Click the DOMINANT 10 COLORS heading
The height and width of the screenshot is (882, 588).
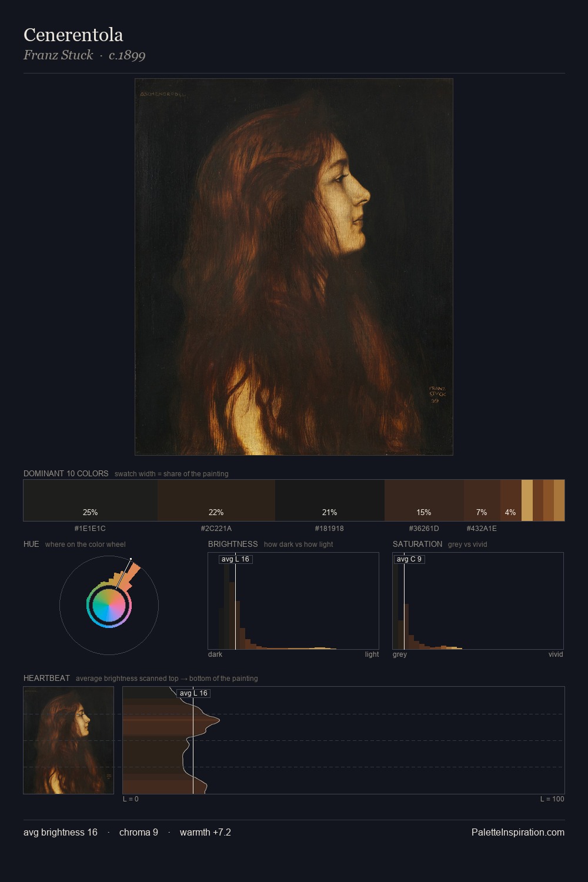pos(66,474)
